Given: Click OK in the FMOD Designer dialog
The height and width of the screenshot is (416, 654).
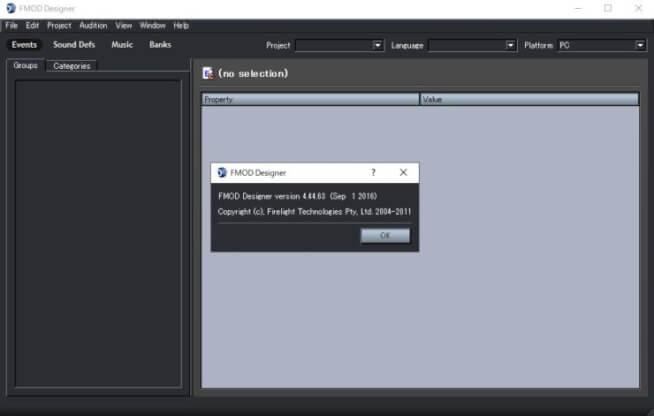Looking at the screenshot, I should 385,235.
